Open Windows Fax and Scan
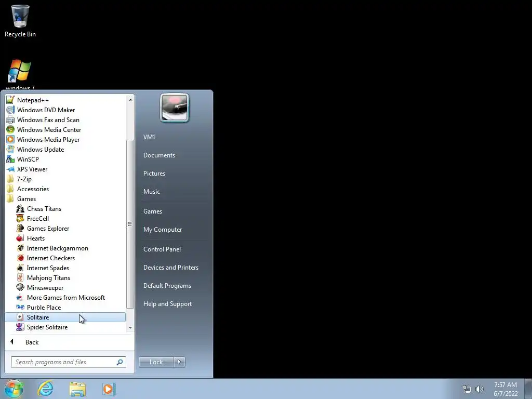The image size is (532, 399). pyautogui.click(x=65, y=120)
